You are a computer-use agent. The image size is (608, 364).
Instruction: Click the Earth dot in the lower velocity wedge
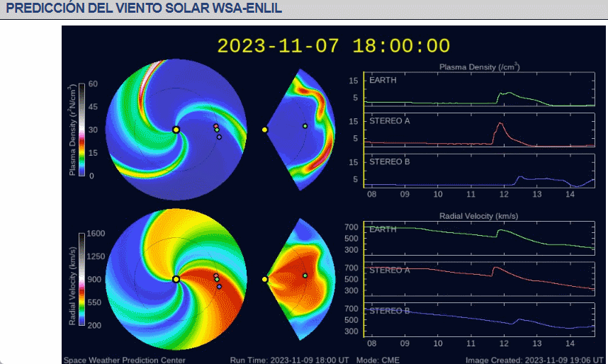(x=305, y=275)
